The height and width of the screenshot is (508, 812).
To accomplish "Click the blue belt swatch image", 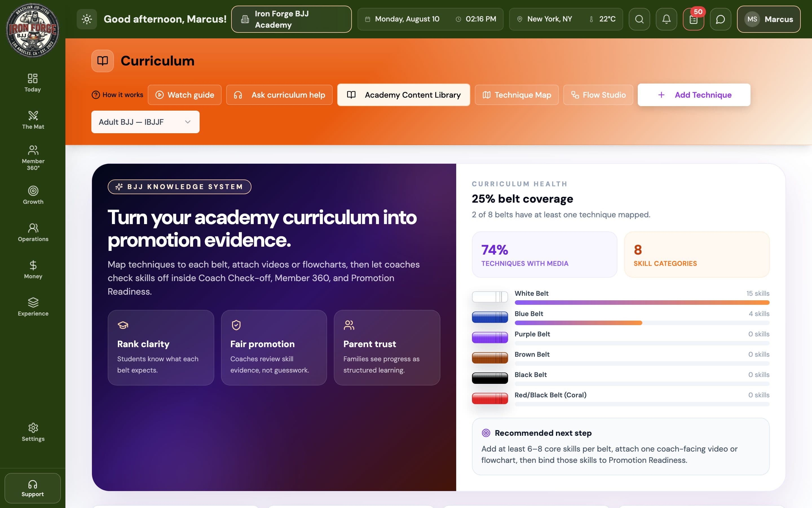I will click(x=490, y=317).
